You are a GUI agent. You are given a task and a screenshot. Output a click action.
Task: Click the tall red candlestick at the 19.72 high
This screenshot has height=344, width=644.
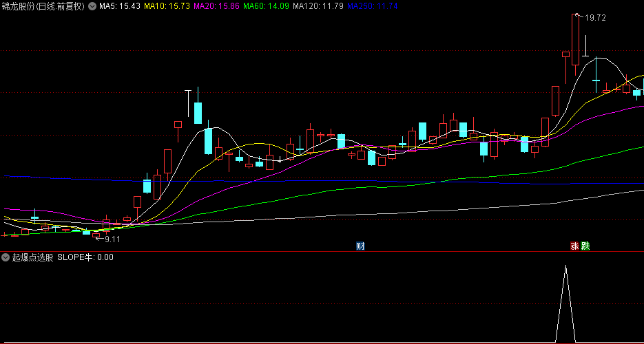point(575,39)
